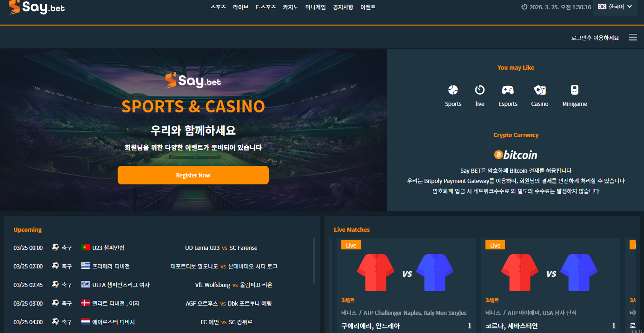Image resolution: width=644 pixels, height=333 pixels.
Task: Click the Portugal flag icon in Upcoming list
Action: coord(86,248)
